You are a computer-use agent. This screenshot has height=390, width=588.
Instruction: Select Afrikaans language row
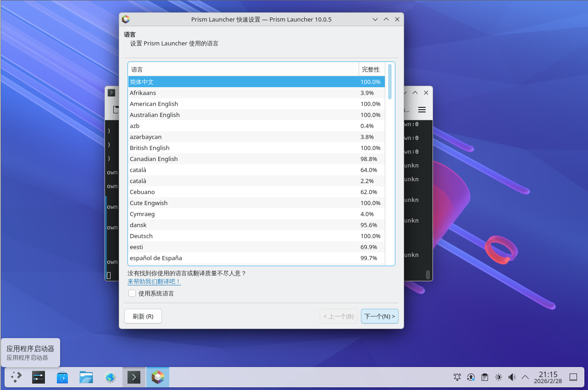point(256,93)
